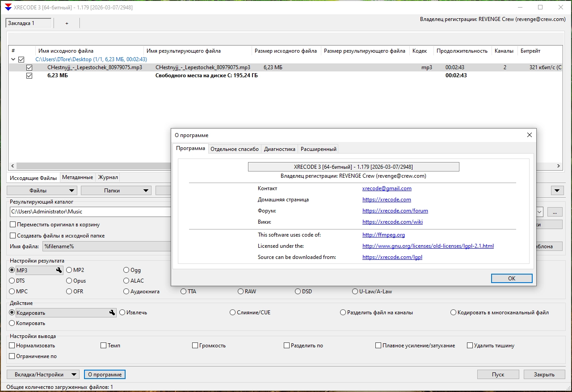Switch to the Закладка 1 tab
Screen dimensions: 572x392
[x=29, y=23]
